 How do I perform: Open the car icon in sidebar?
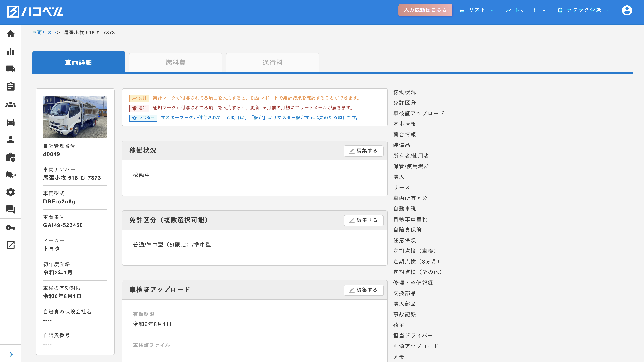coord(10,122)
